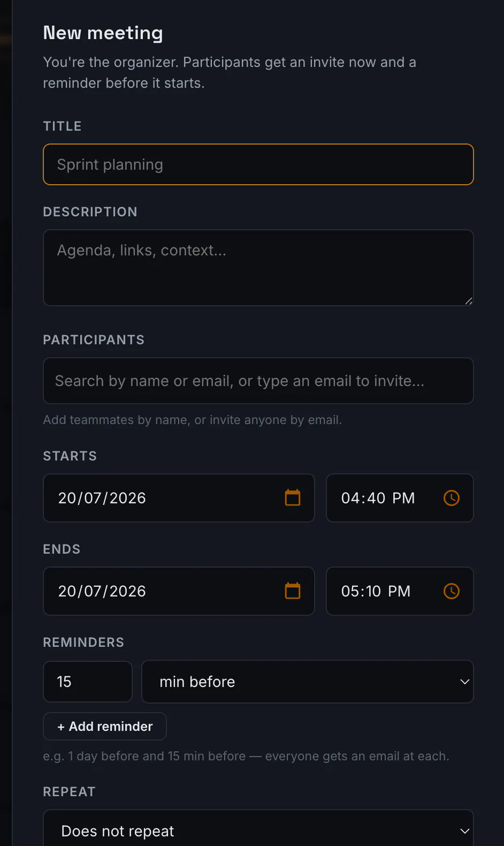Image resolution: width=504 pixels, height=846 pixels.
Task: Click the Starts date value 20/07/2026
Action: coord(102,498)
